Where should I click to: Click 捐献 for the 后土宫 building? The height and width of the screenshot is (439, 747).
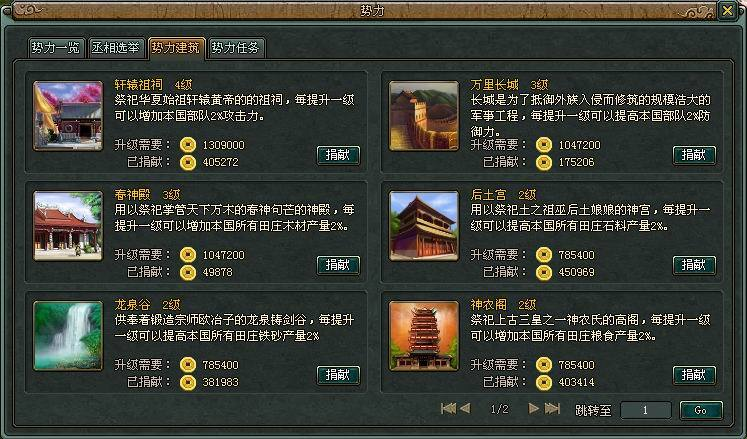[x=694, y=265]
